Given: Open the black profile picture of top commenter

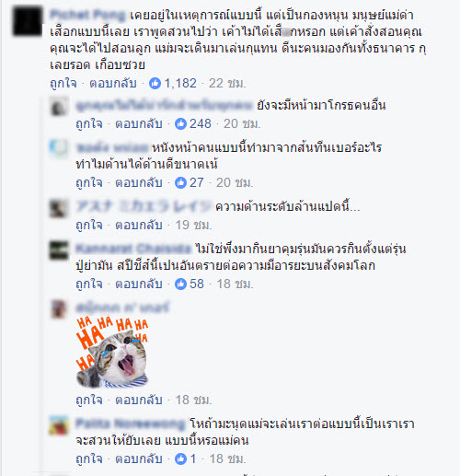Looking at the screenshot, I should click(x=28, y=21).
